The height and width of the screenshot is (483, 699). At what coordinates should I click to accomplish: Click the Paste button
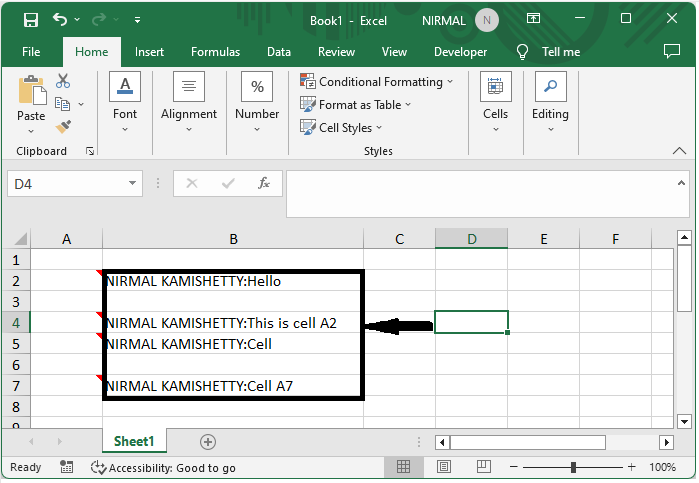(x=31, y=100)
